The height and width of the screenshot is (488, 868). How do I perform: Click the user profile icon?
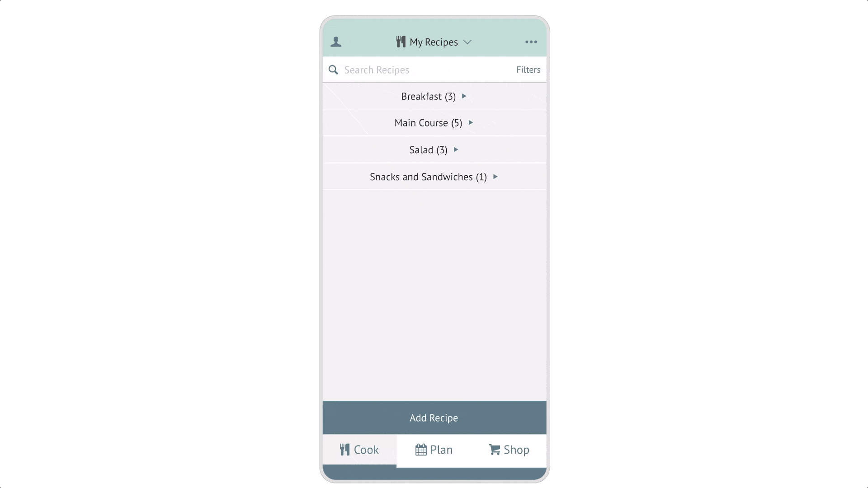point(336,42)
